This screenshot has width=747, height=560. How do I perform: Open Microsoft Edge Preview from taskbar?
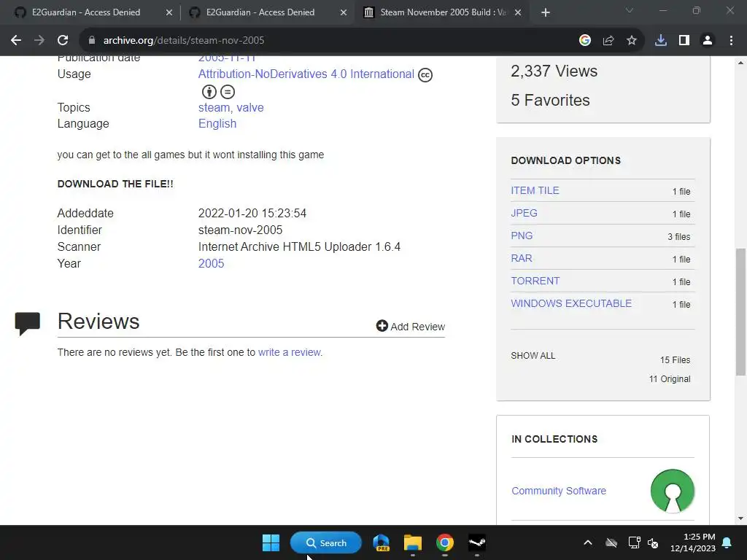point(381,542)
